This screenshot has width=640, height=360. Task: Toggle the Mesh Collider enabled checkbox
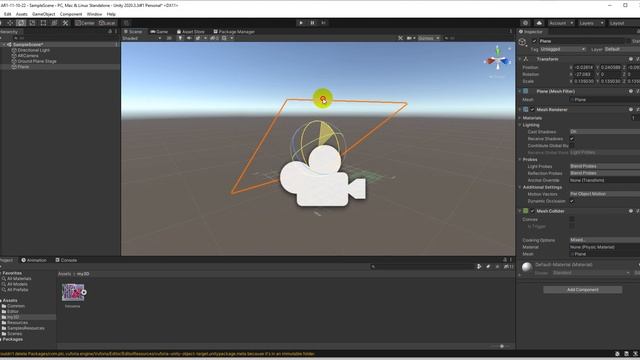(x=532, y=211)
